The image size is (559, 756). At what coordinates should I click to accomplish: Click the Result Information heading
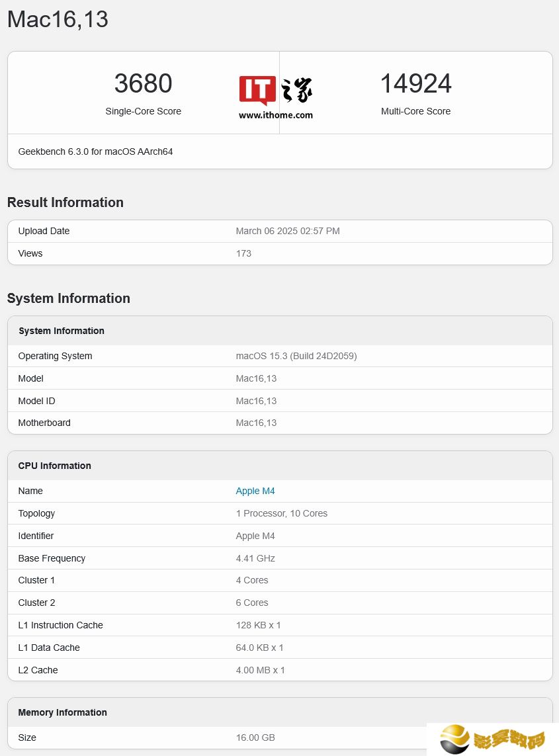[65, 202]
